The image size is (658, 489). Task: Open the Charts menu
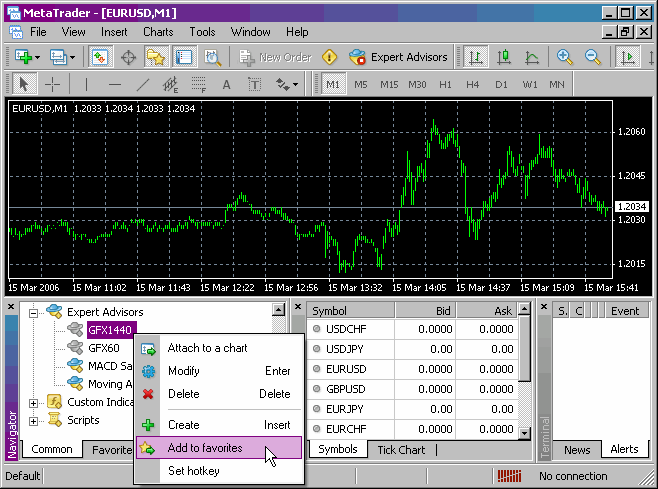tap(158, 32)
